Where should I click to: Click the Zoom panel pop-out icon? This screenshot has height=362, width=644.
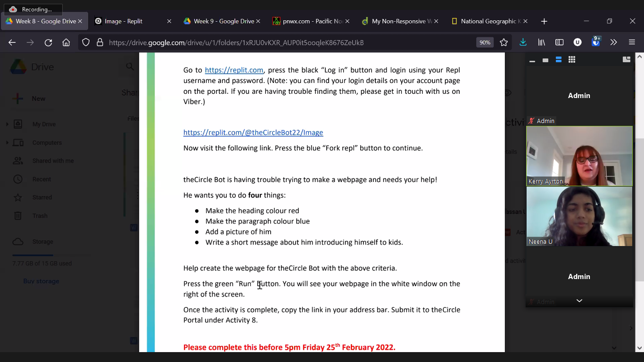tap(627, 59)
